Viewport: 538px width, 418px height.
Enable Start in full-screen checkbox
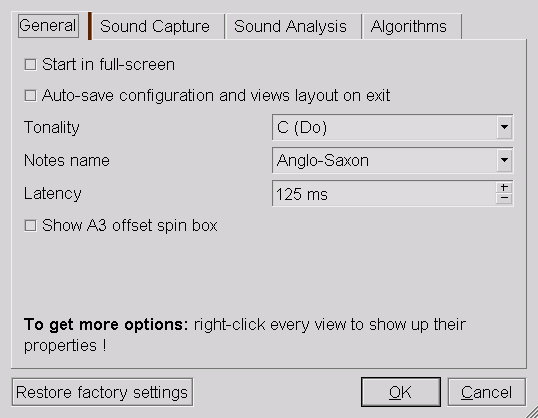pos(30,65)
